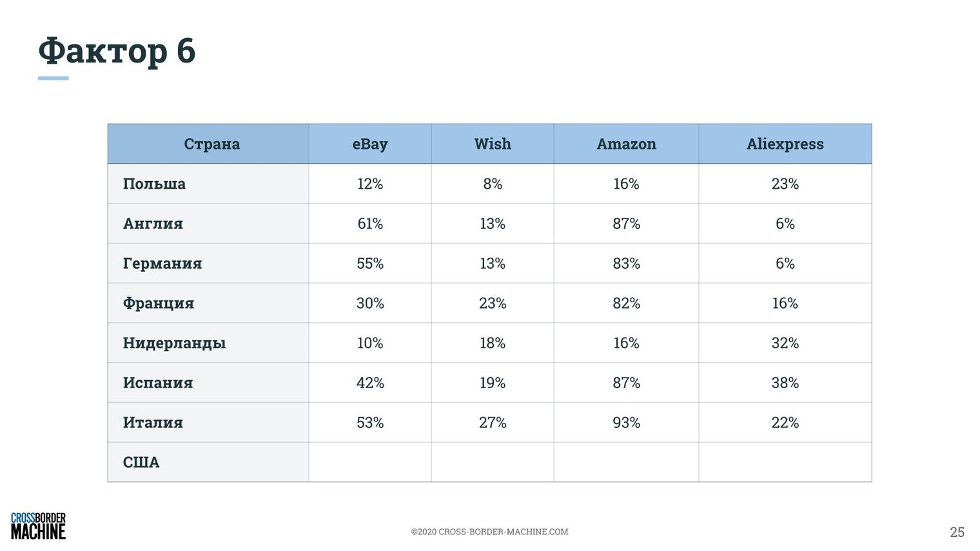The width and height of the screenshot is (980, 551).
Task: Click the Страна header cell
Action: coord(208,144)
